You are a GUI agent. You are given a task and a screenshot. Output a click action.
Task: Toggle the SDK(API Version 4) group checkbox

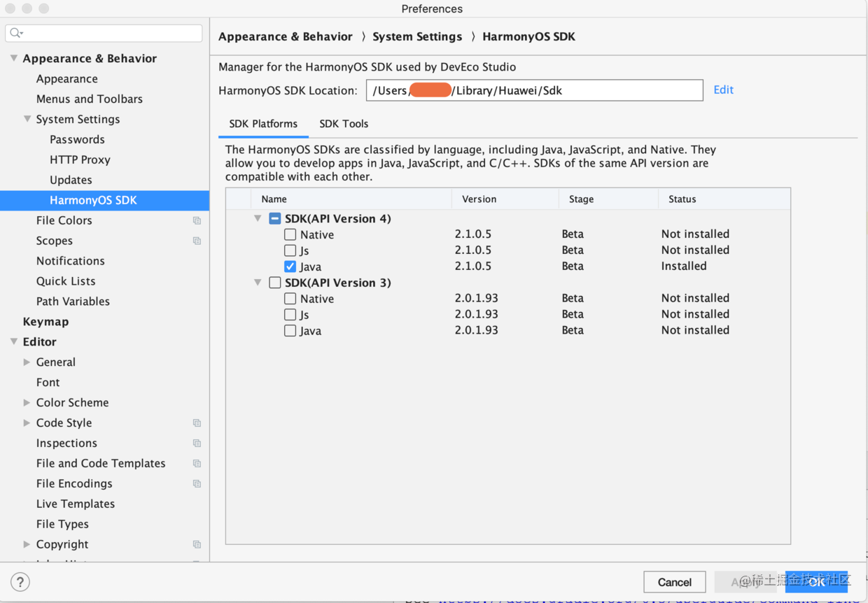275,219
